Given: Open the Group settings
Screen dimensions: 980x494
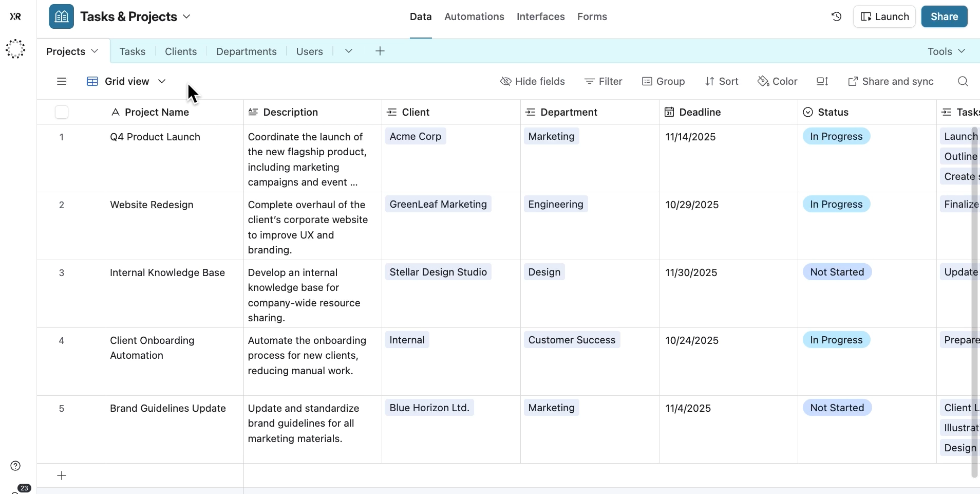Looking at the screenshot, I should [x=664, y=81].
